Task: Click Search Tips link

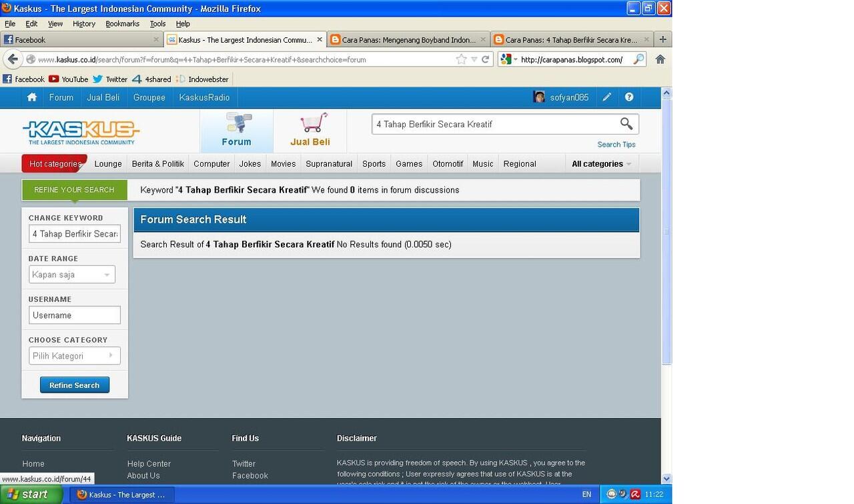Action: [x=616, y=145]
